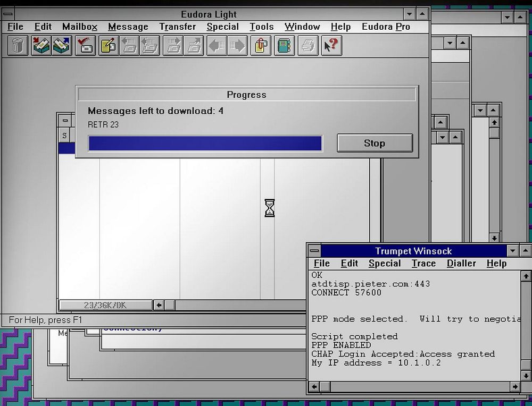Open the Dialler menu in Trumpet Winsock

click(461, 264)
